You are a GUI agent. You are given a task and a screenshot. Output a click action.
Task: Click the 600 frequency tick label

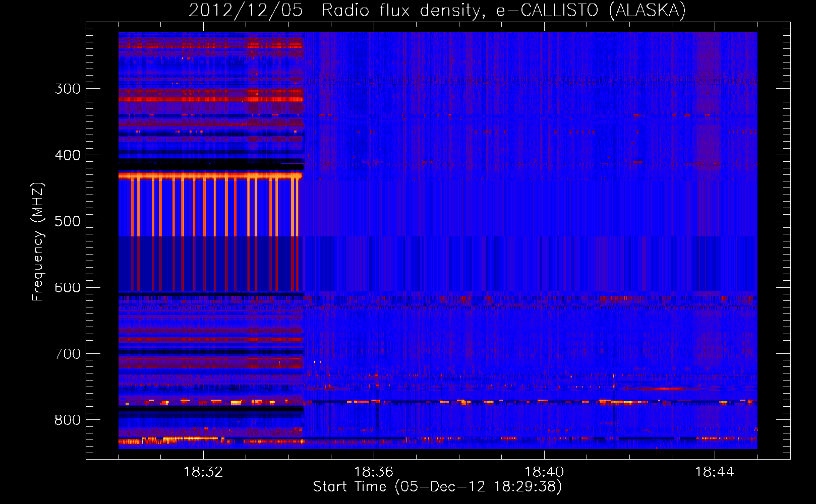pyautogui.click(x=68, y=288)
